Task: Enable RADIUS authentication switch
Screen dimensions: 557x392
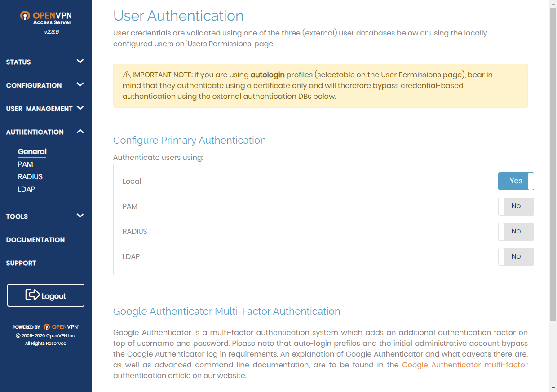Action: (516, 232)
